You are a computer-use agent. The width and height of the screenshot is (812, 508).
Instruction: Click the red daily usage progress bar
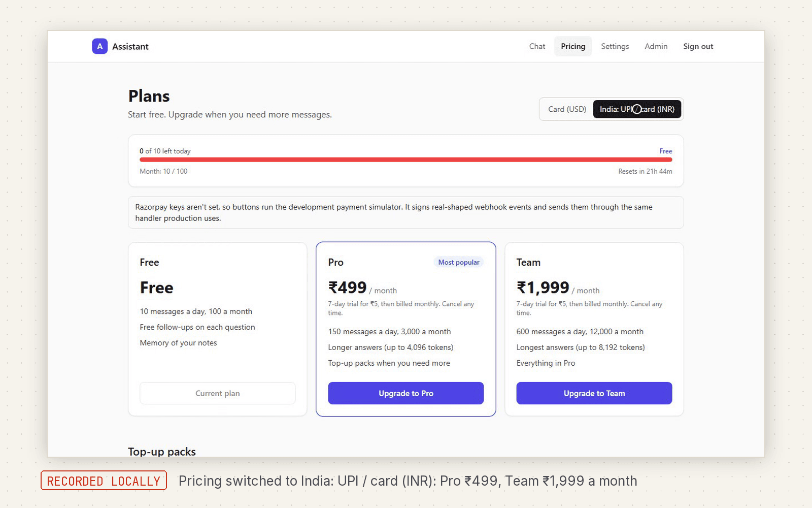click(405, 160)
